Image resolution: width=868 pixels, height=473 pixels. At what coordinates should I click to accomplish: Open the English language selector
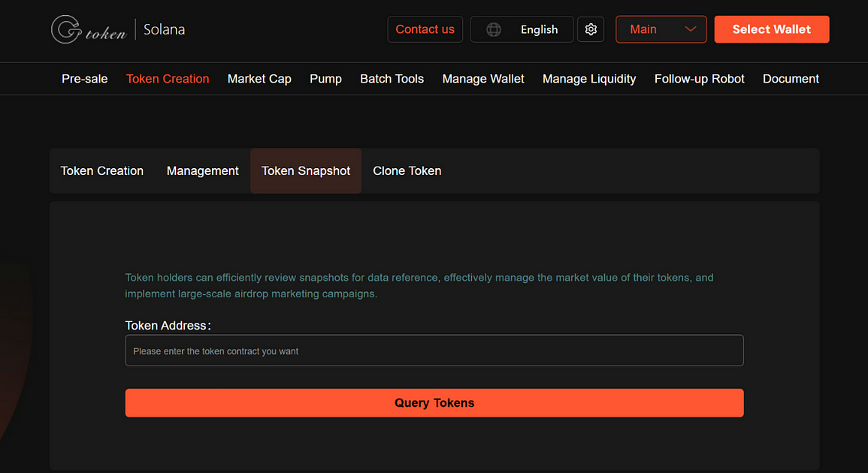[x=538, y=29]
